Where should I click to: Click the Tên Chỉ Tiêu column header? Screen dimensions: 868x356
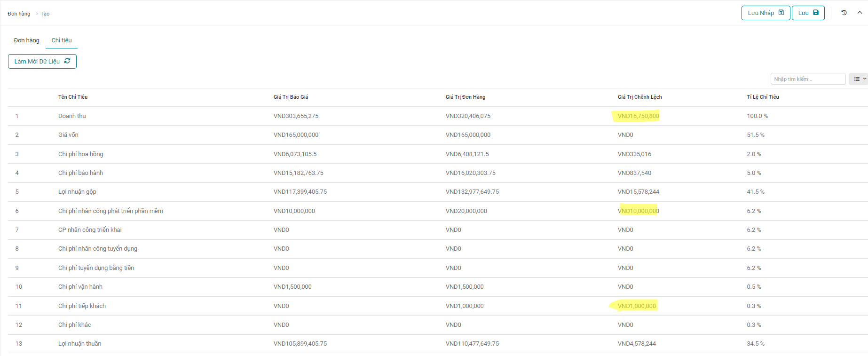(73, 97)
